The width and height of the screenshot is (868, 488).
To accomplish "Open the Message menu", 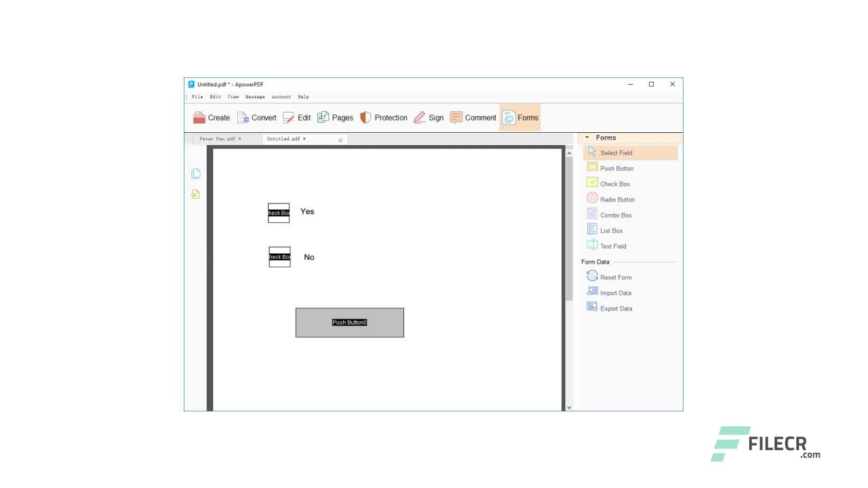I will [x=254, y=96].
